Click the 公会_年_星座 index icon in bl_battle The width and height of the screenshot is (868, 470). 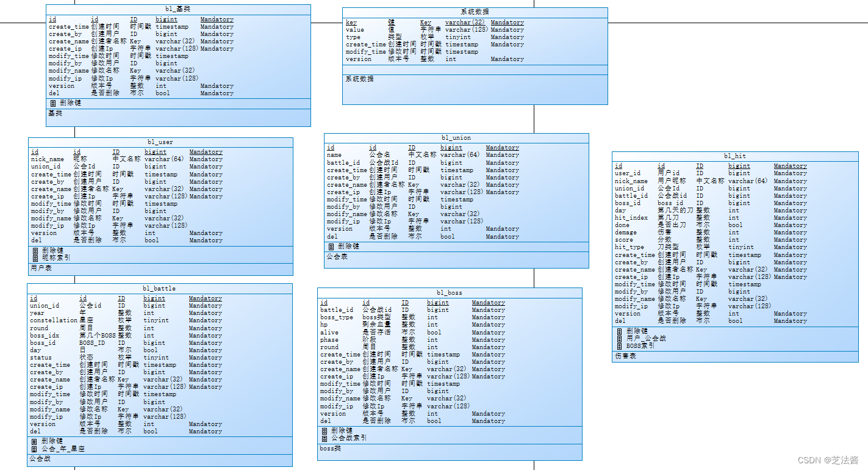[x=34, y=449]
